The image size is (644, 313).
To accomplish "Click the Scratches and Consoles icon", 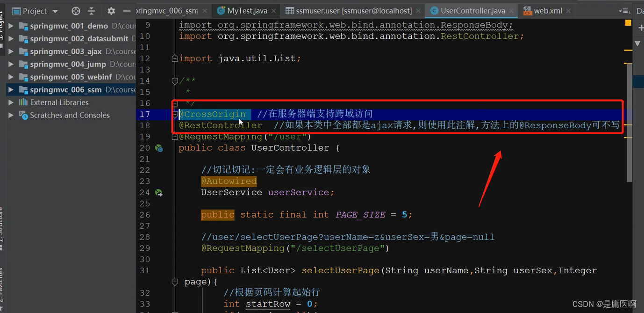I will point(23,115).
